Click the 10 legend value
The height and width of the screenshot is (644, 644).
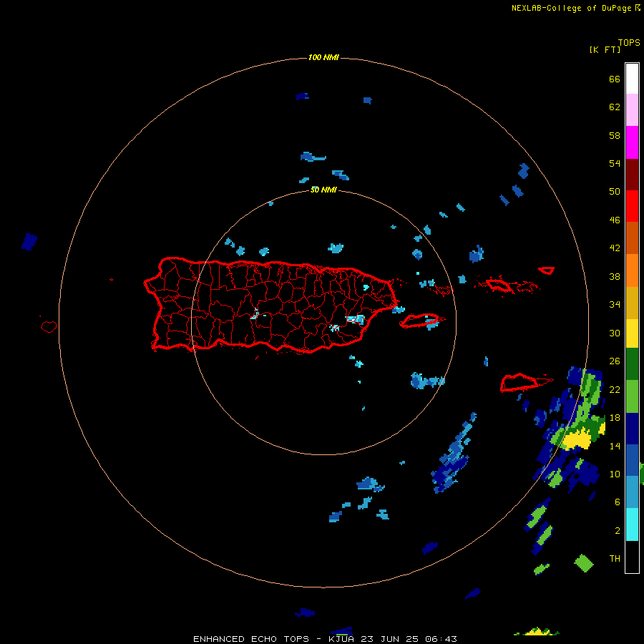click(x=615, y=474)
